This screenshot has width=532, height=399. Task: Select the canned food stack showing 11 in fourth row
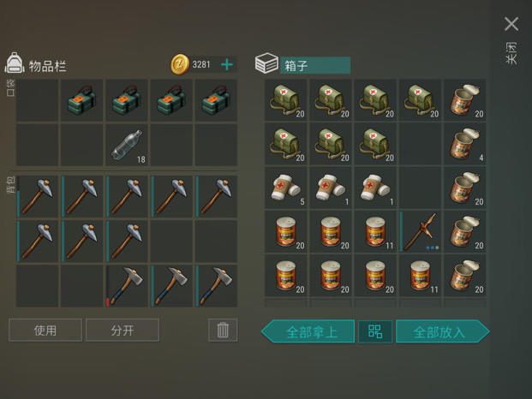tap(375, 231)
